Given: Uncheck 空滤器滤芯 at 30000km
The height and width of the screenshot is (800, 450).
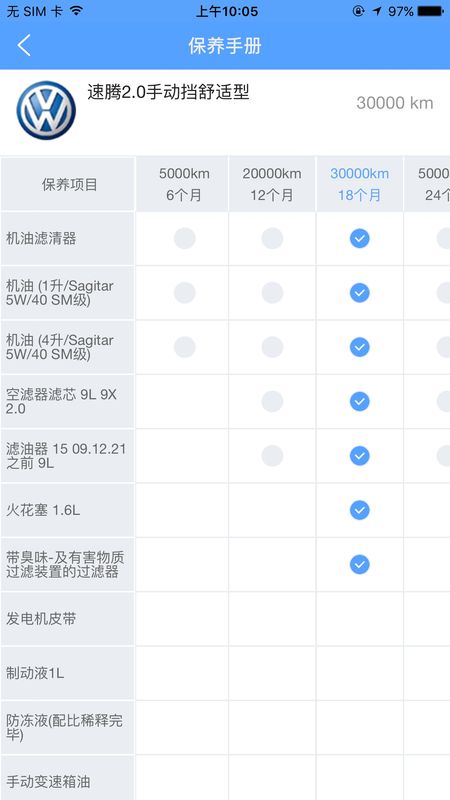Looking at the screenshot, I should 360,402.
